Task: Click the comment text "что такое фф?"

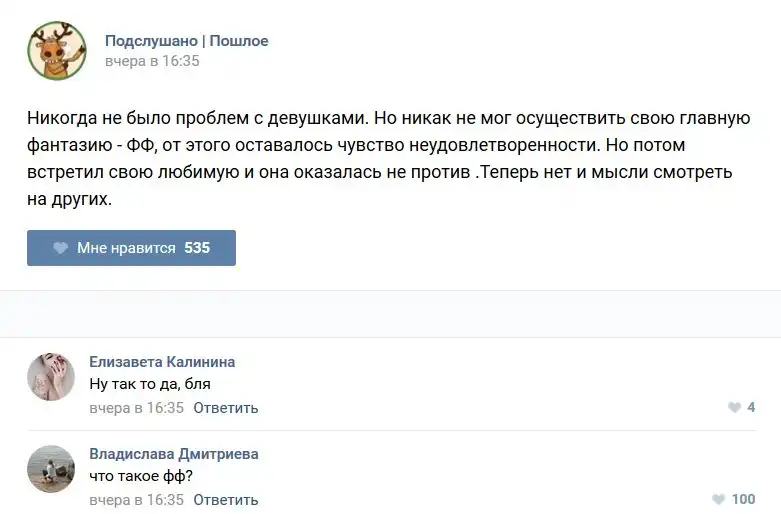Action: click(141, 477)
